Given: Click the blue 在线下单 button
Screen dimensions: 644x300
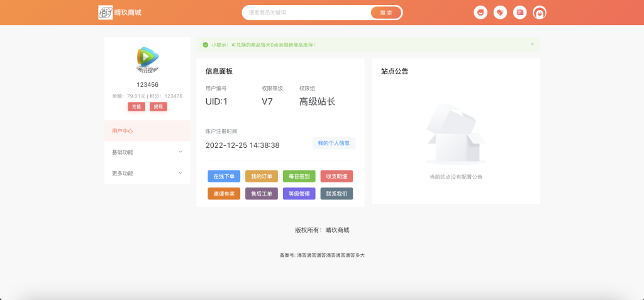Looking at the screenshot, I should (224, 176).
